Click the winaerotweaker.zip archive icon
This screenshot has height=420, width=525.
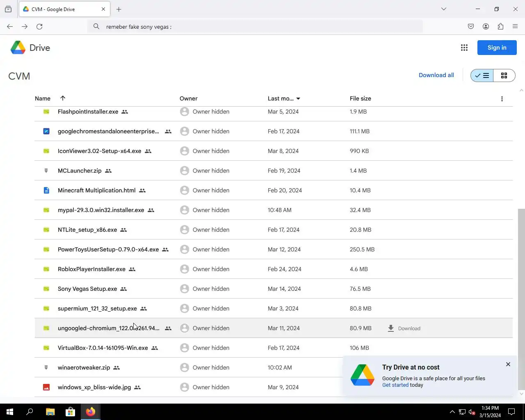[x=46, y=367]
